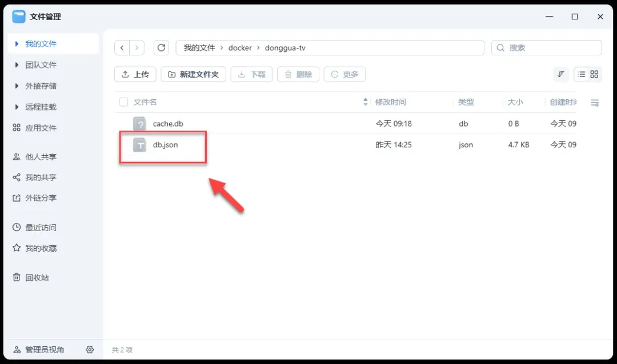
Task: Click the db.json file icon
Action: pos(139,145)
